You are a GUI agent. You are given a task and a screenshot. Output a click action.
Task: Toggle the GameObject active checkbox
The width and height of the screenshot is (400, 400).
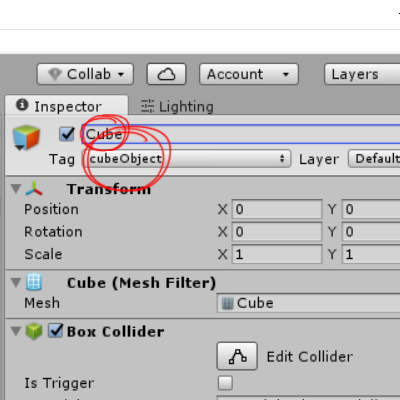(x=67, y=134)
